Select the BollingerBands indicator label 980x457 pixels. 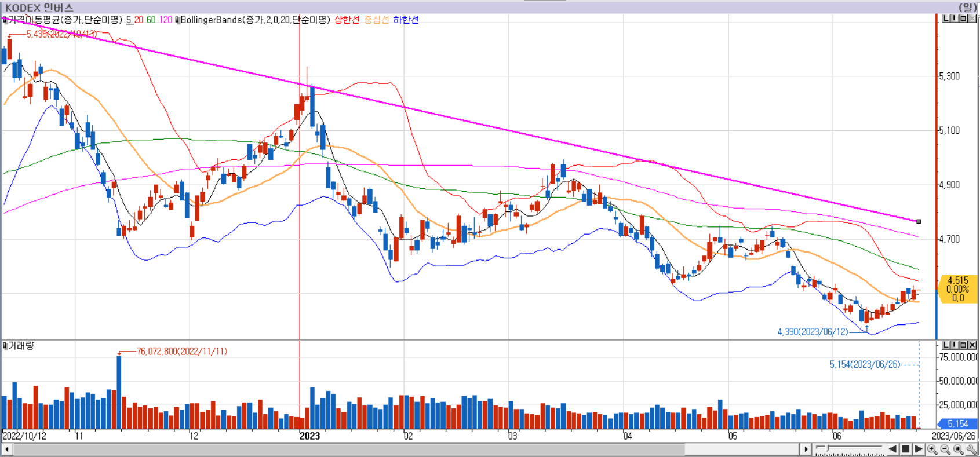pos(255,20)
